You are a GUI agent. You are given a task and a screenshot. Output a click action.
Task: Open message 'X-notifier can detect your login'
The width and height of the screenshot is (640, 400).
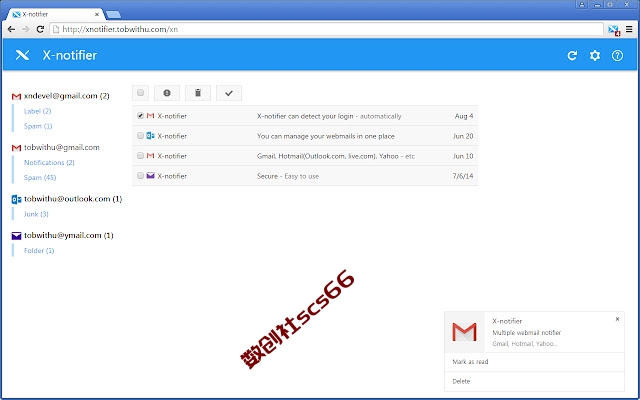tap(329, 116)
